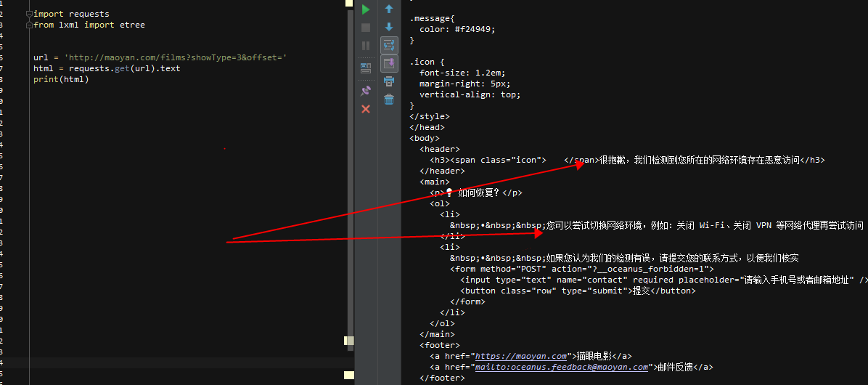Click the '<body>' tag line in output

point(425,139)
